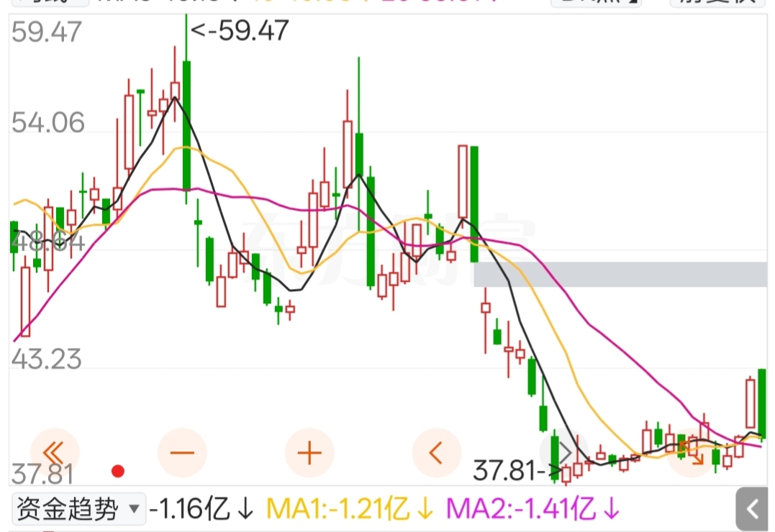Screen dimensions: 775x532
Task: Zoom out the chart with the minus button
Action: (x=182, y=452)
